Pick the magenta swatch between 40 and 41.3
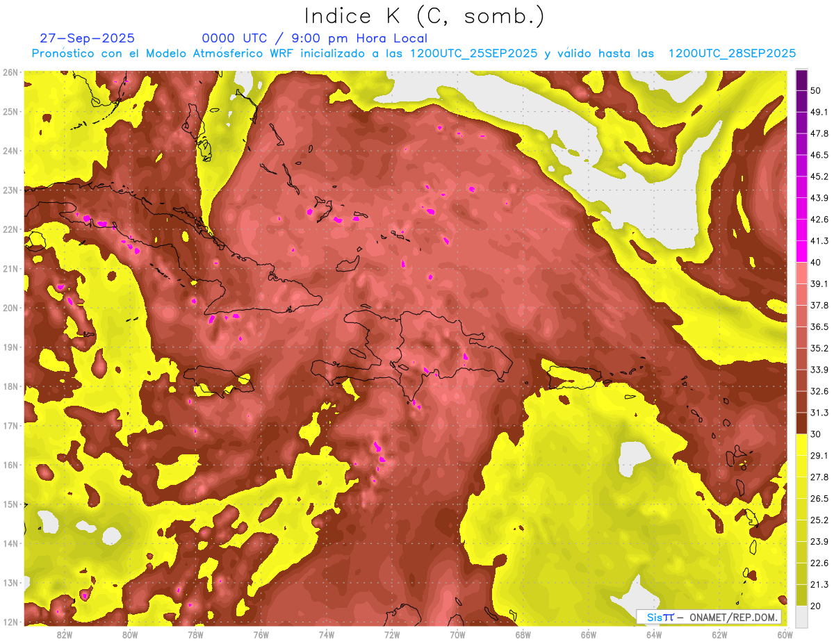The image size is (834, 644). (x=801, y=251)
